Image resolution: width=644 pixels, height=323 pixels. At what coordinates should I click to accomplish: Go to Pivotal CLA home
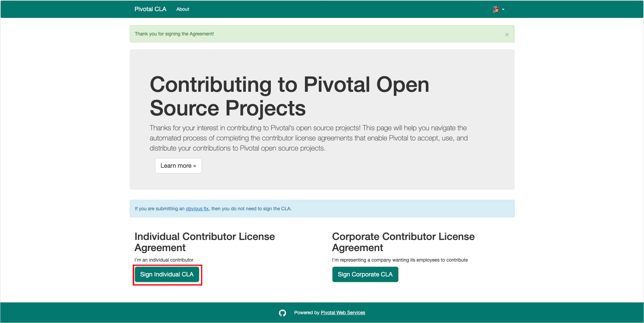(150, 9)
